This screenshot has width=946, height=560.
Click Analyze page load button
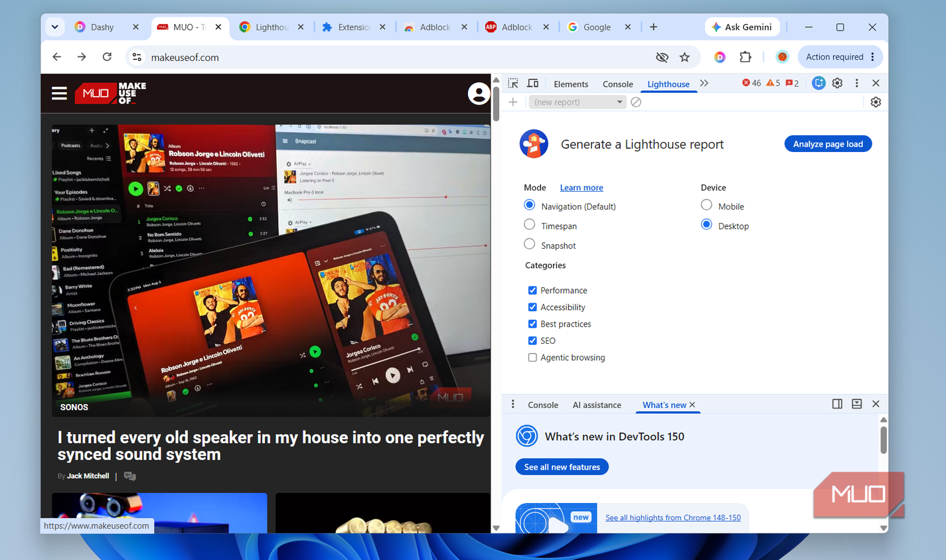pyautogui.click(x=828, y=144)
